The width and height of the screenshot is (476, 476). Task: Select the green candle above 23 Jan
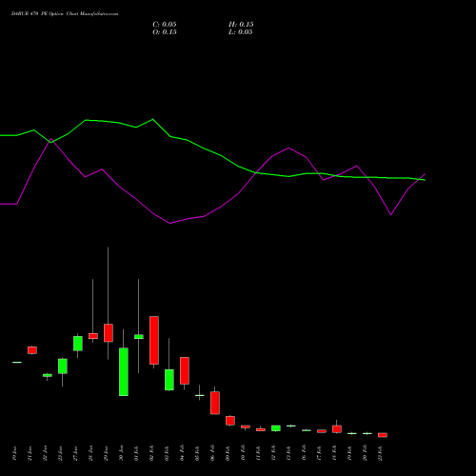(63, 367)
